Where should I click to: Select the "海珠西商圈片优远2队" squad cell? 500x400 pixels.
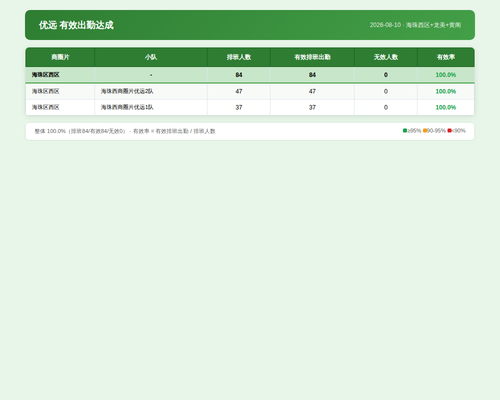tap(151, 91)
